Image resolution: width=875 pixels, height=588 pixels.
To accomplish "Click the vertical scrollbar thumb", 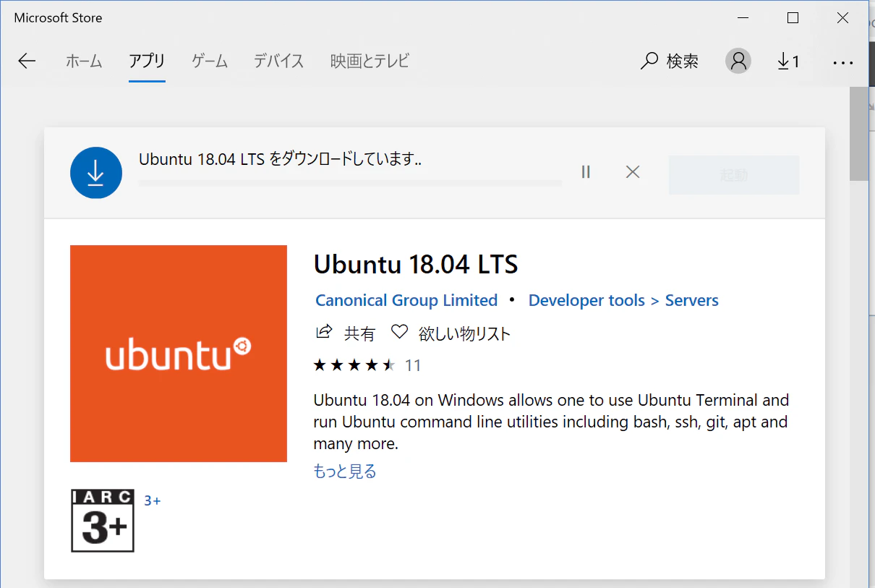I will [858, 134].
